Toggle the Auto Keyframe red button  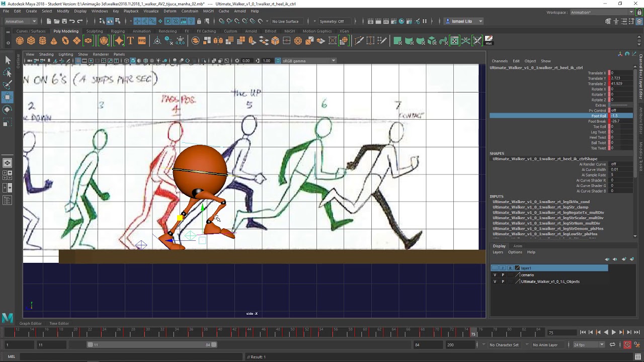pos(627,345)
